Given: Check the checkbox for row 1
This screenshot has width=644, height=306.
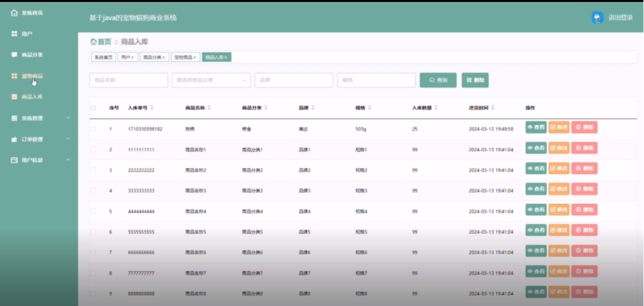Looking at the screenshot, I should coord(93,129).
